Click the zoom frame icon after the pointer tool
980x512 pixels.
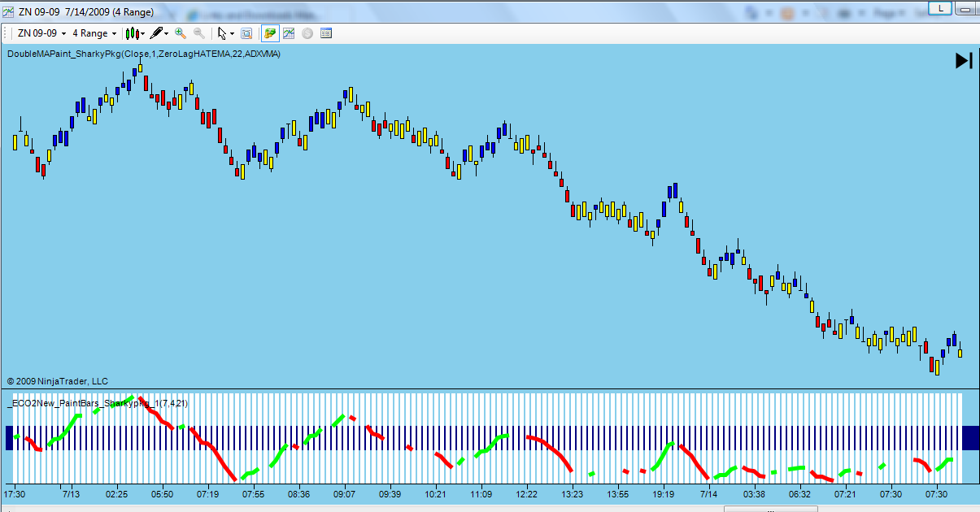246,33
